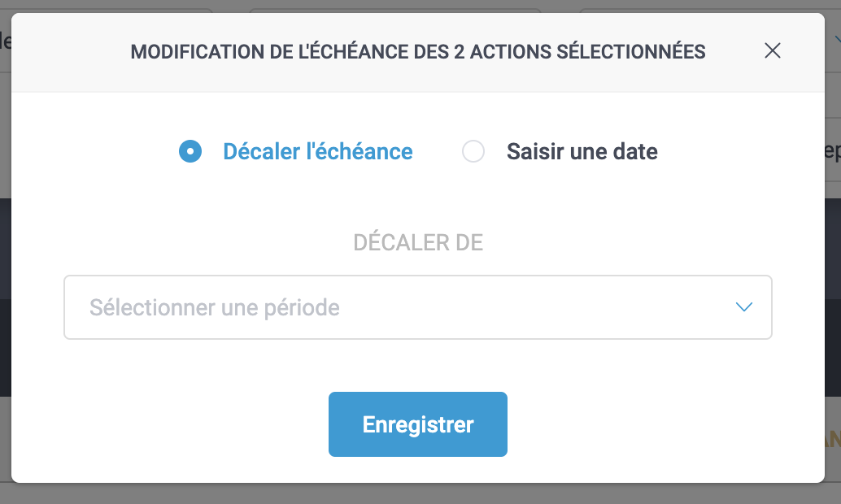The width and height of the screenshot is (841, 504).
Task: Click the "Saisir une date" label text
Action: [582, 151]
